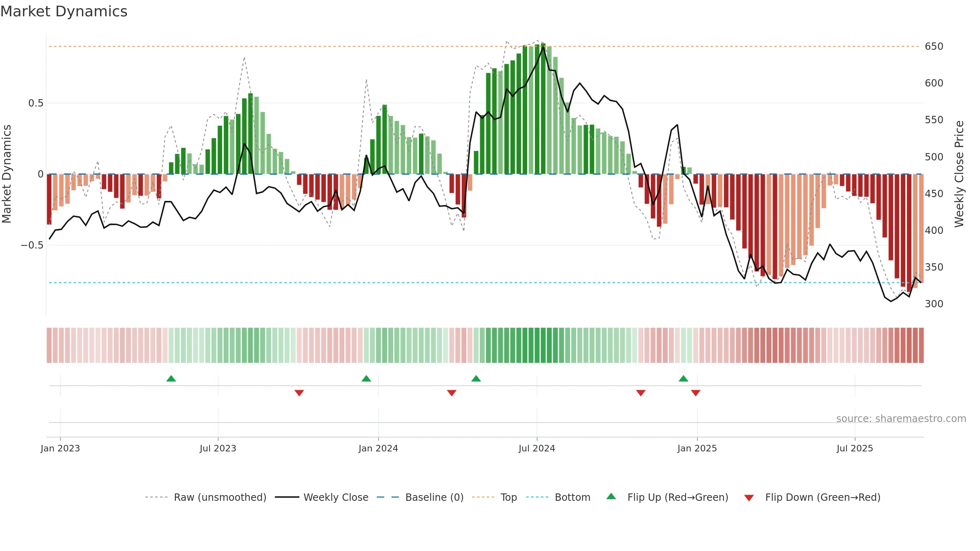This screenshot has height=551, width=980.
Task: Toggle the Raw (unsmoothed) legend entry
Action: tap(206, 497)
